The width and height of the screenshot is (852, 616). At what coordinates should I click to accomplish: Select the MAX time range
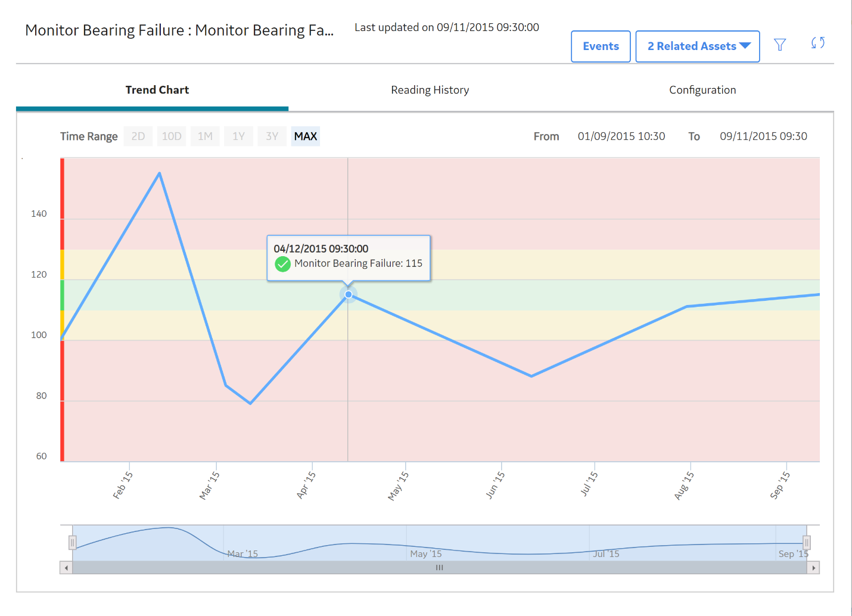306,136
